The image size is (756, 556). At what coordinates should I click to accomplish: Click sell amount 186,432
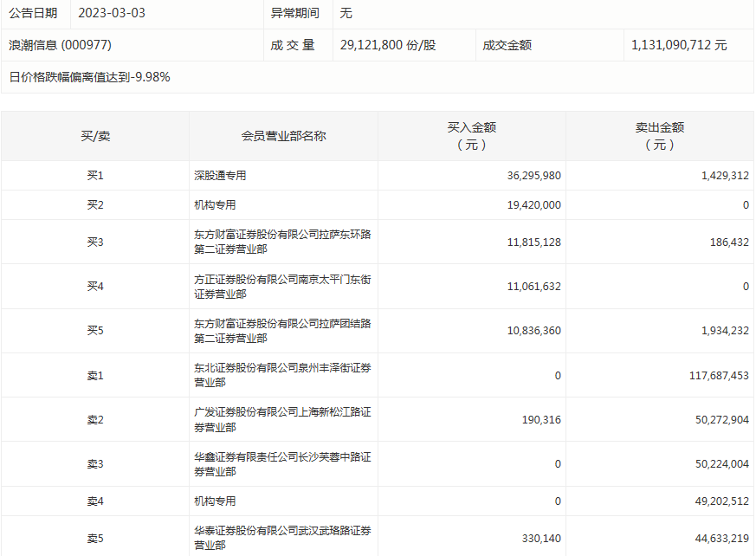729,242
